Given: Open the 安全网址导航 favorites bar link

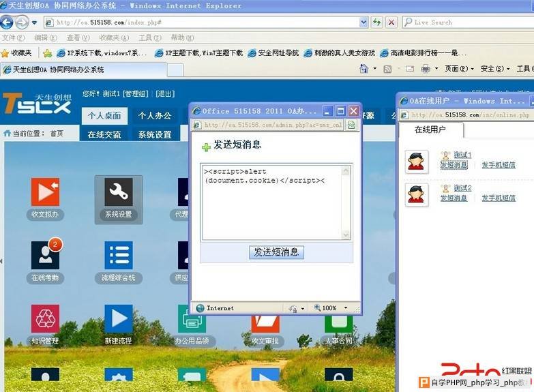Looking at the screenshot, I should (x=273, y=52).
